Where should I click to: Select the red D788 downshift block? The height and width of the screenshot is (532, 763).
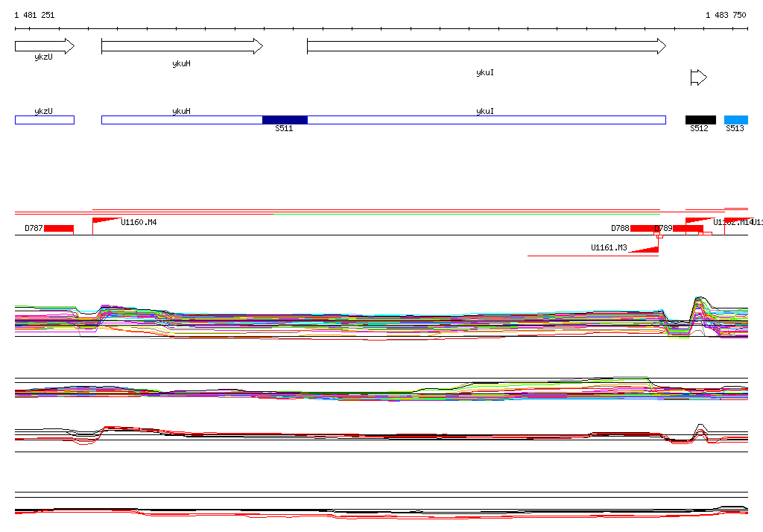click(x=642, y=228)
